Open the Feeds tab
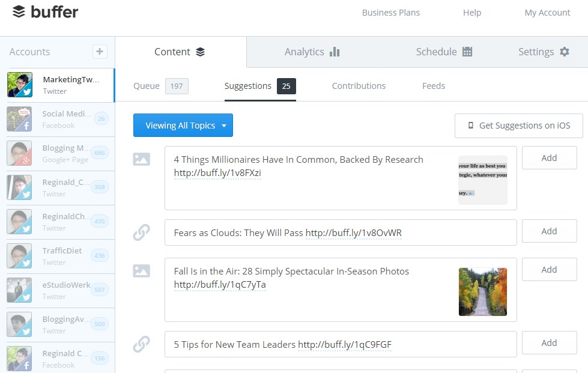This screenshot has width=588, height=373. coord(434,86)
